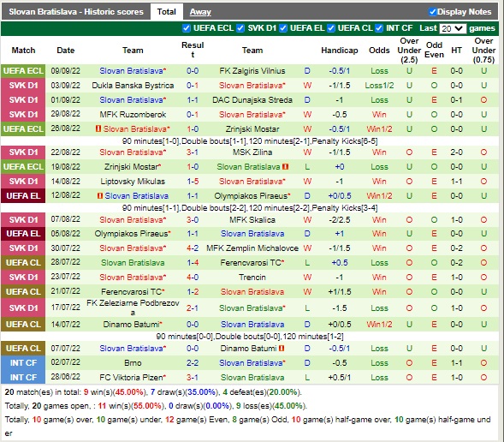Click red card icon beside Slovan Bratislava on 19/08/22
This screenshot has width=504, height=442.
(x=285, y=167)
